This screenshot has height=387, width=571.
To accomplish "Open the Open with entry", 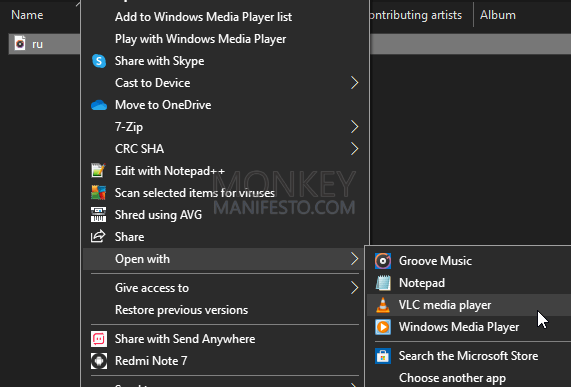I will [142, 259].
